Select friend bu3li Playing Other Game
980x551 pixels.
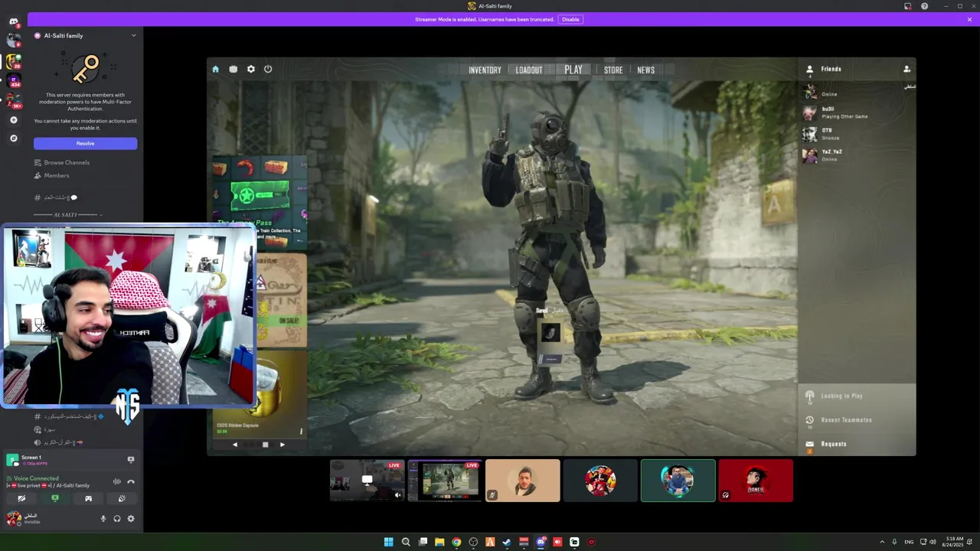[857, 112]
